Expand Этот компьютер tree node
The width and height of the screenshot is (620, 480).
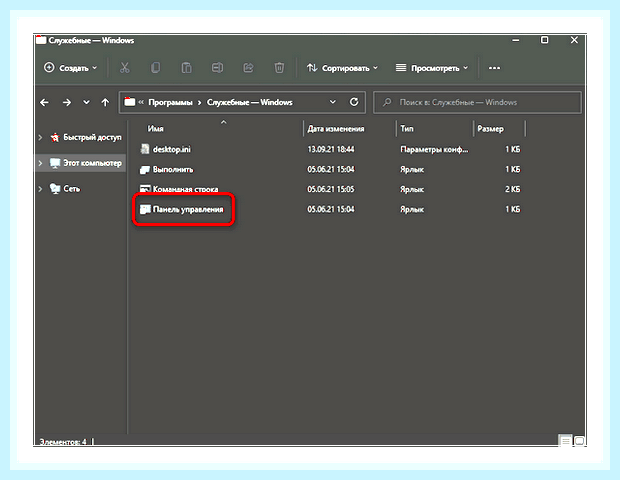point(40,163)
